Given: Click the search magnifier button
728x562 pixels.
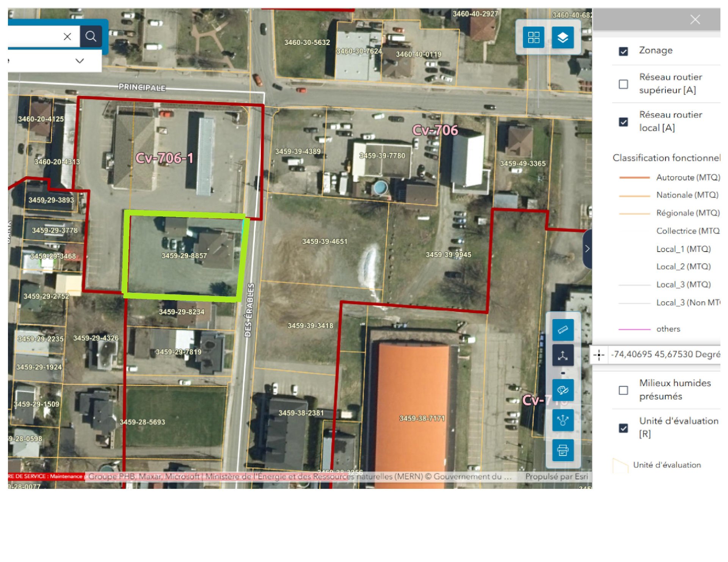Looking at the screenshot, I should 91,36.
